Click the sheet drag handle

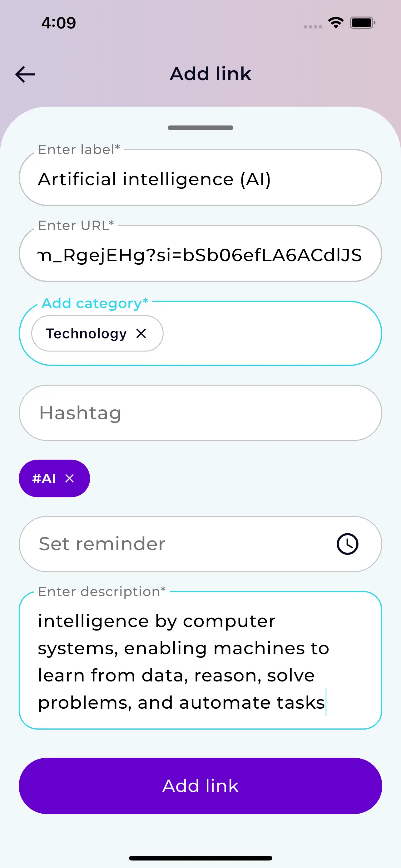pos(200,128)
